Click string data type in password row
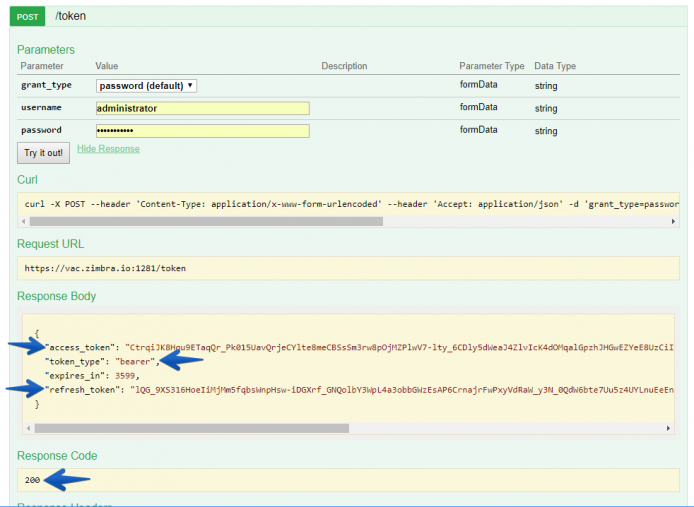This screenshot has height=507, width=694. pos(546,131)
